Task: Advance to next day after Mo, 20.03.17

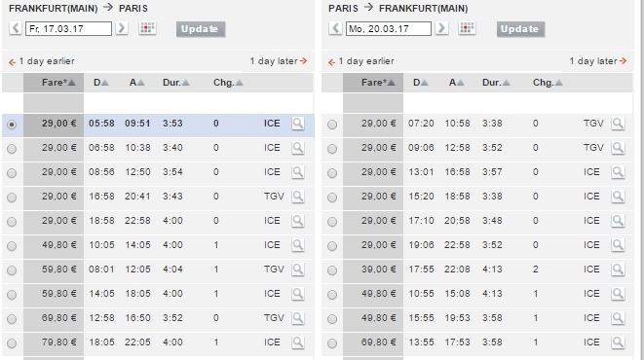Action: pyautogui.click(x=441, y=28)
